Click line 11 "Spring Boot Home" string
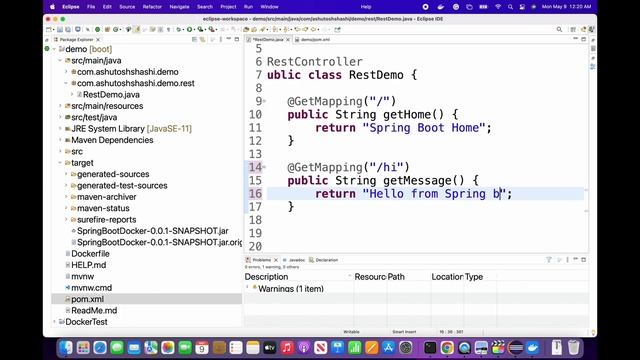The image size is (640, 360). tap(424, 128)
